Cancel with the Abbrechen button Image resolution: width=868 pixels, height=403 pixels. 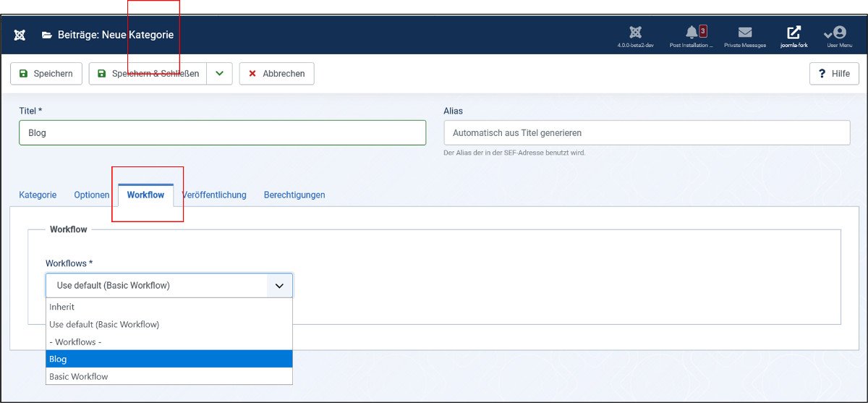[x=276, y=73]
